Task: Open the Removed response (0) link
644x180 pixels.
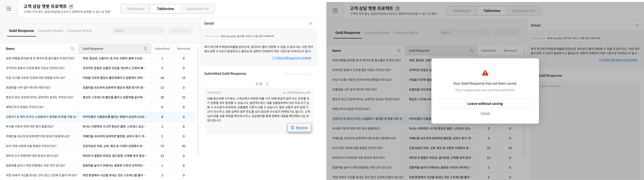Action: click(x=297, y=74)
